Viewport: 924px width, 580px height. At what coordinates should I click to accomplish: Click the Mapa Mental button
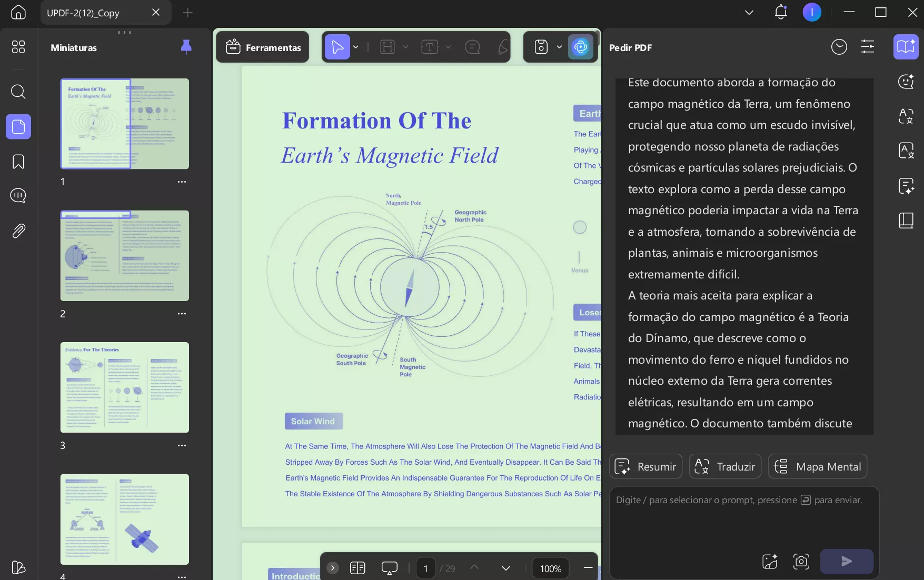[x=817, y=466]
